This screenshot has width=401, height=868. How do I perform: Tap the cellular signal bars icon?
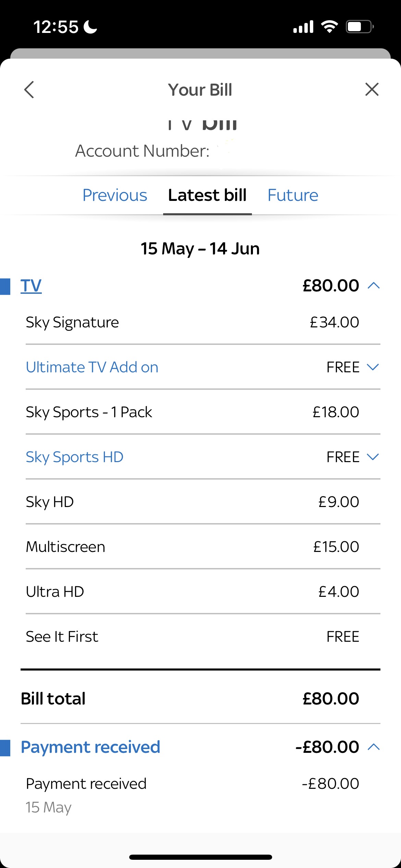303,27
